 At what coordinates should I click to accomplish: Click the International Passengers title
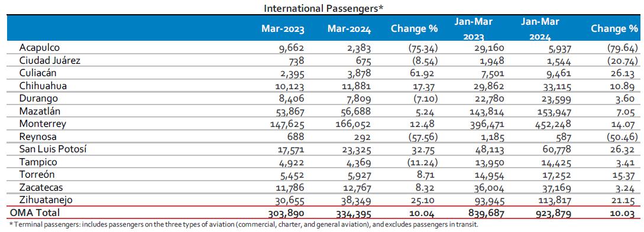coord(323,8)
